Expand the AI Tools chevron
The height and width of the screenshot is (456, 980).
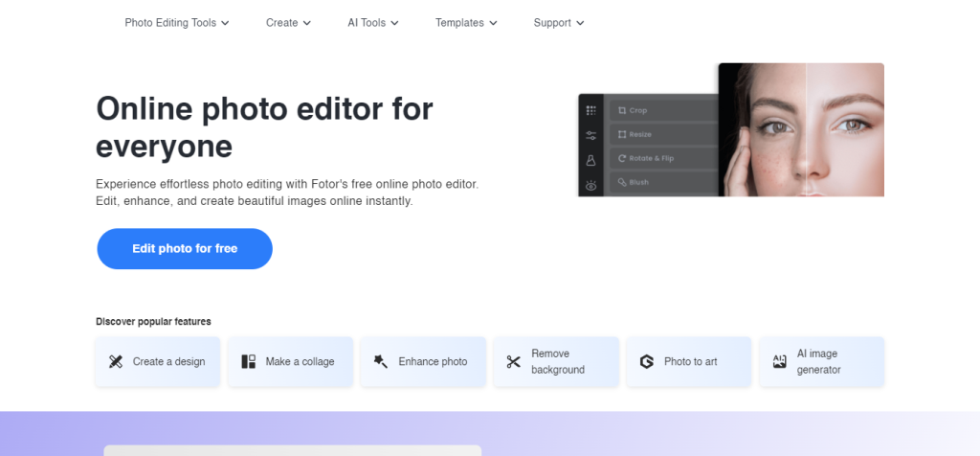[394, 23]
